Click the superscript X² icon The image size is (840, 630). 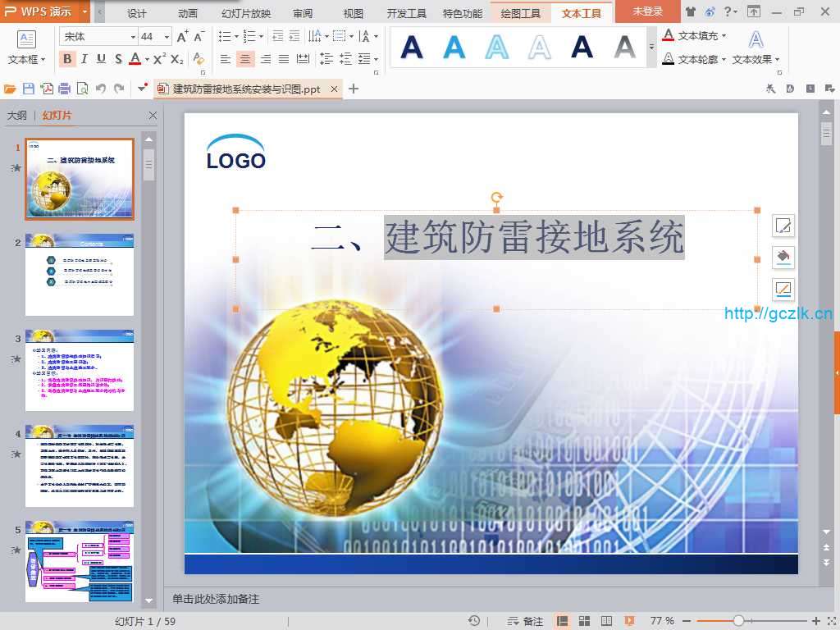click(x=159, y=59)
